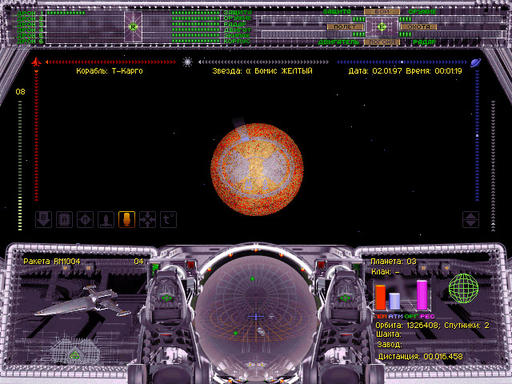Click the time 't' icon in toolbar
Screen dimensions: 512x384
click(168, 220)
